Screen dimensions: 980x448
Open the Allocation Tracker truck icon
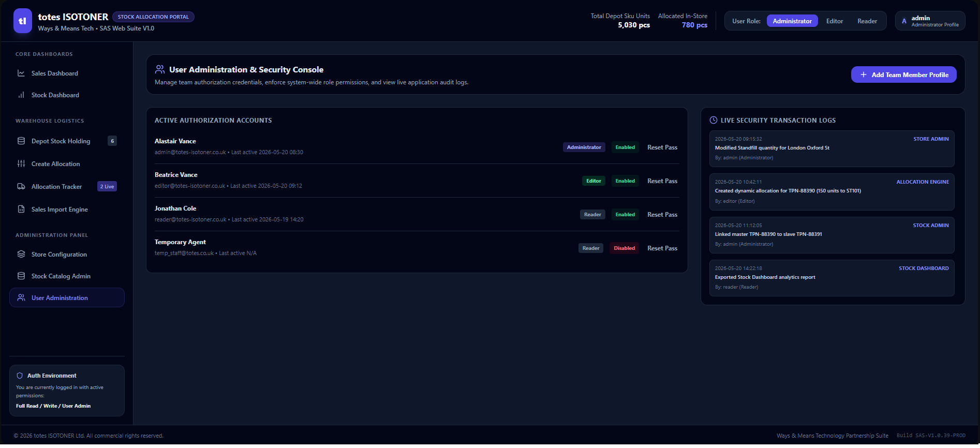click(x=21, y=187)
